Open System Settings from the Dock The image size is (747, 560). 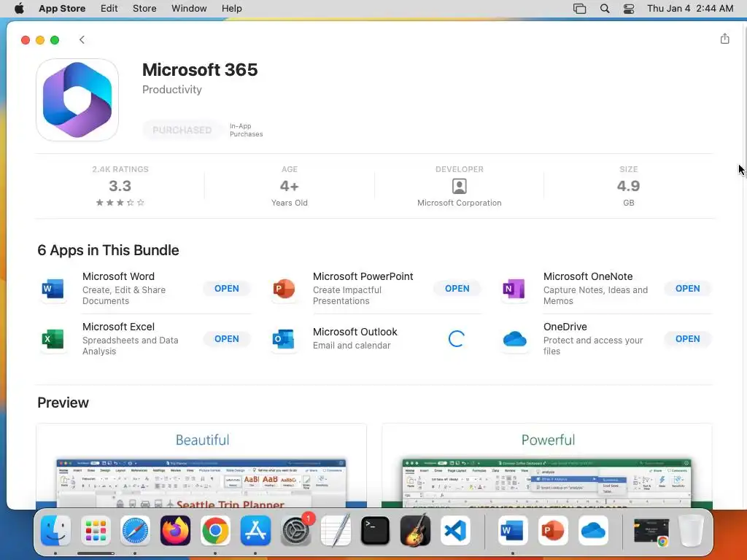(x=296, y=531)
